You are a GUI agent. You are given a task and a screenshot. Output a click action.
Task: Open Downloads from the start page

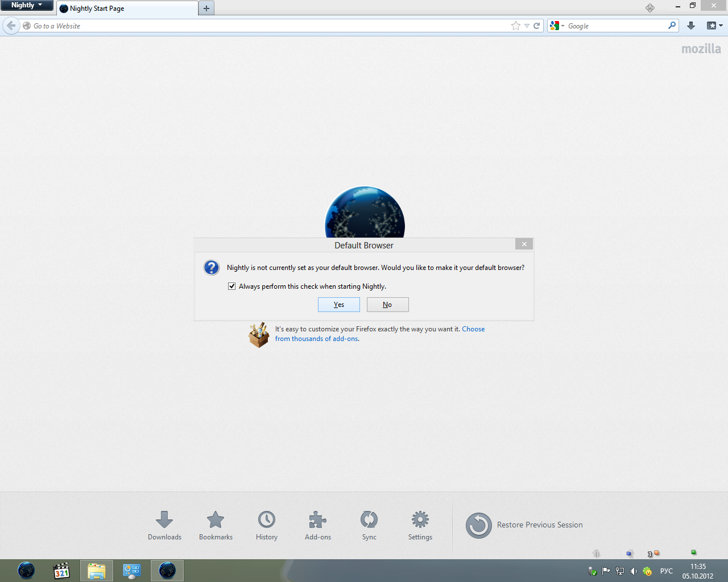(164, 525)
